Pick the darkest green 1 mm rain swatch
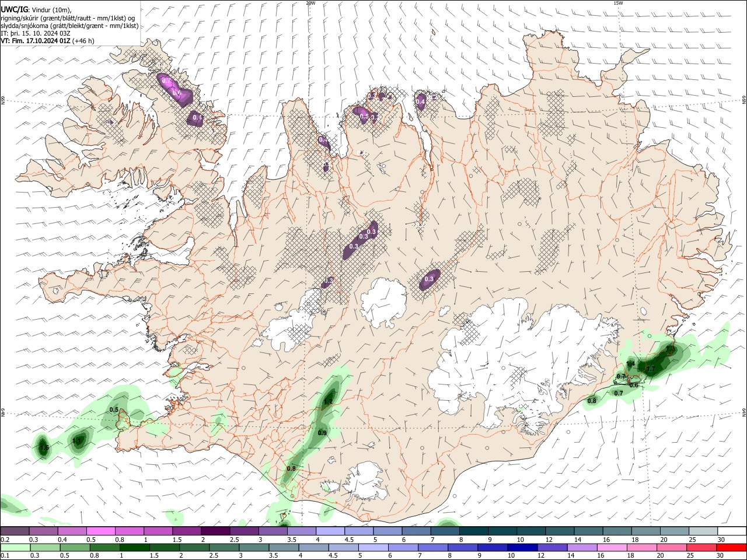 tap(134, 547)
